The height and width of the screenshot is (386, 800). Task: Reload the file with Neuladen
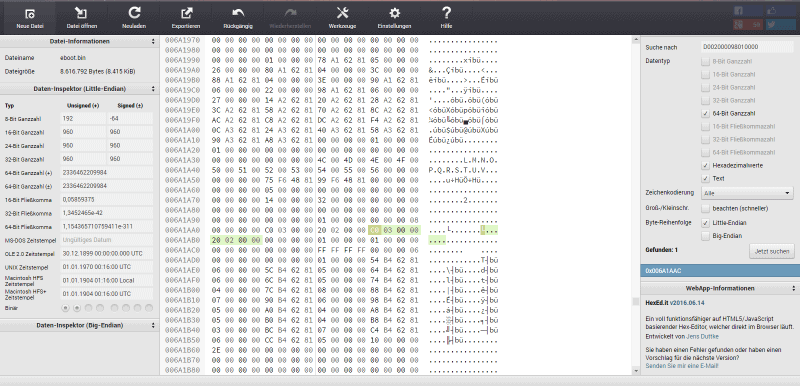(134, 18)
